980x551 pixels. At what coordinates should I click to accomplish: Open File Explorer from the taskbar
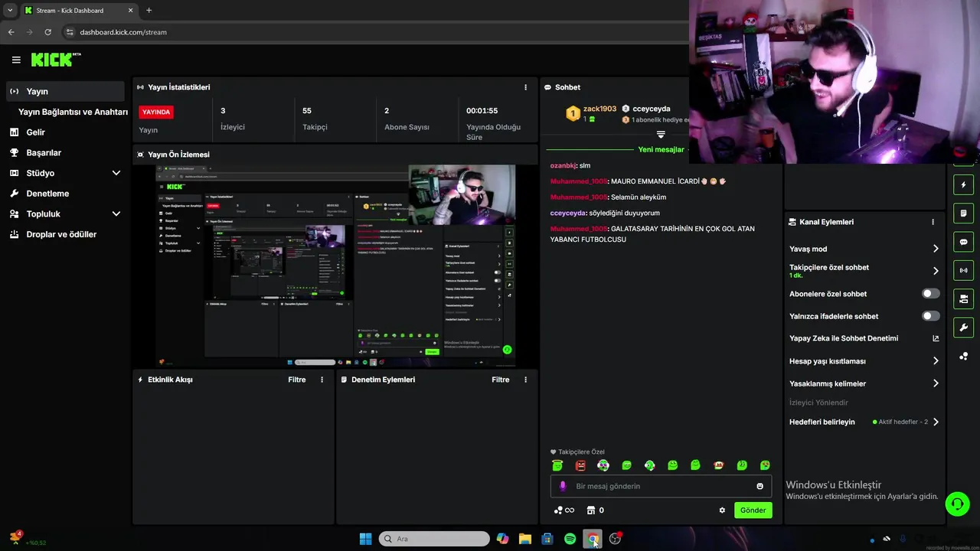[x=524, y=539]
